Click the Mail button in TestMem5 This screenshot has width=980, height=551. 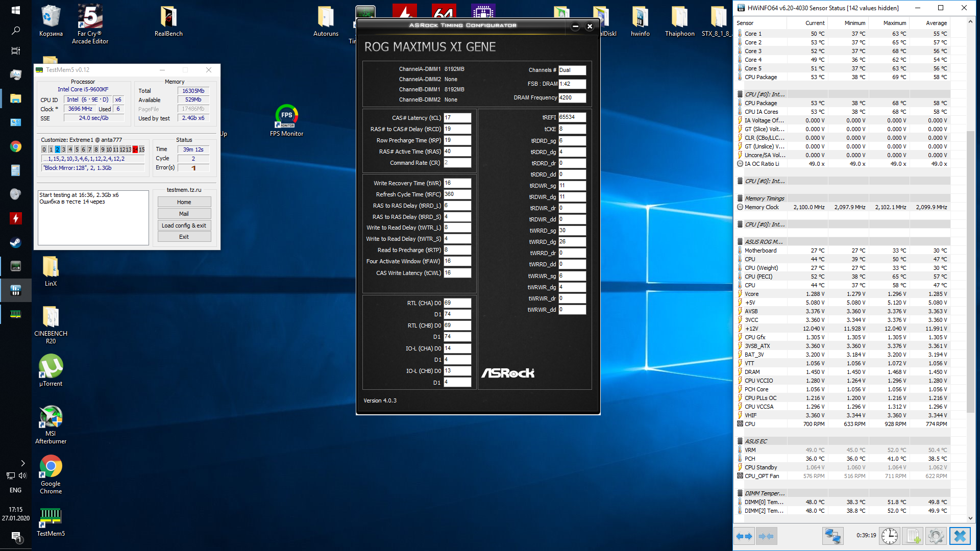click(184, 214)
